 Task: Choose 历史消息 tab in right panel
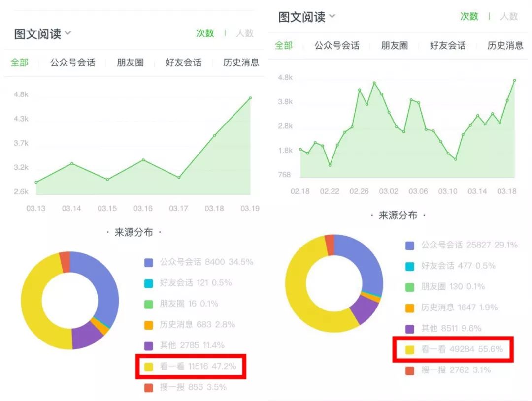point(505,45)
